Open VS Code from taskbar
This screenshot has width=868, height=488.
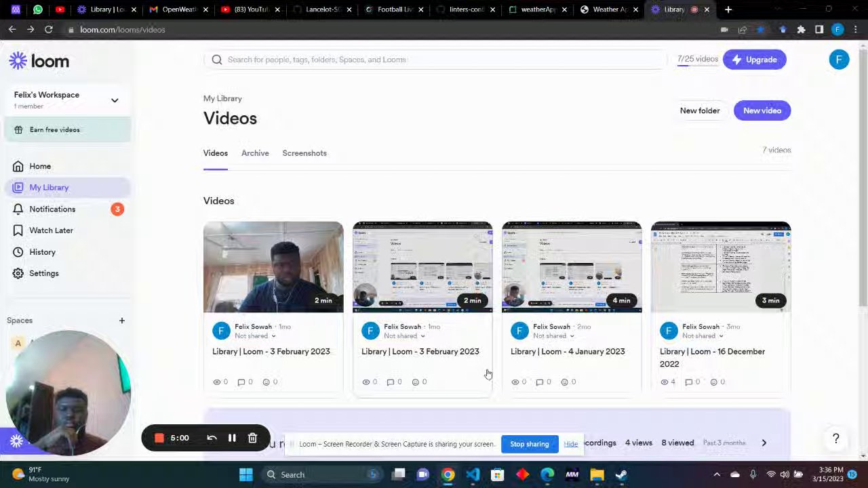(x=473, y=474)
